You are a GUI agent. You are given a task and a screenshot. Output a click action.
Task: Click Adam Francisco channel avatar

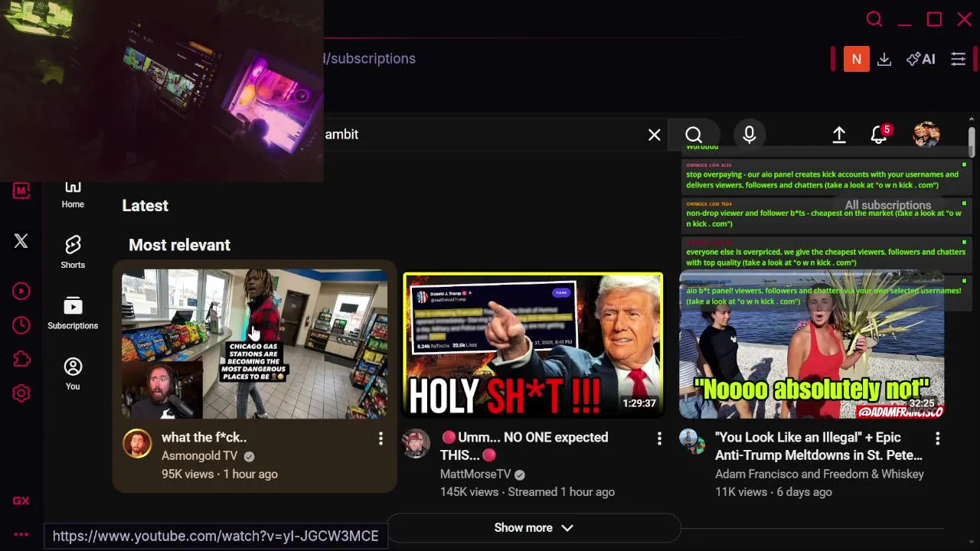point(693,442)
